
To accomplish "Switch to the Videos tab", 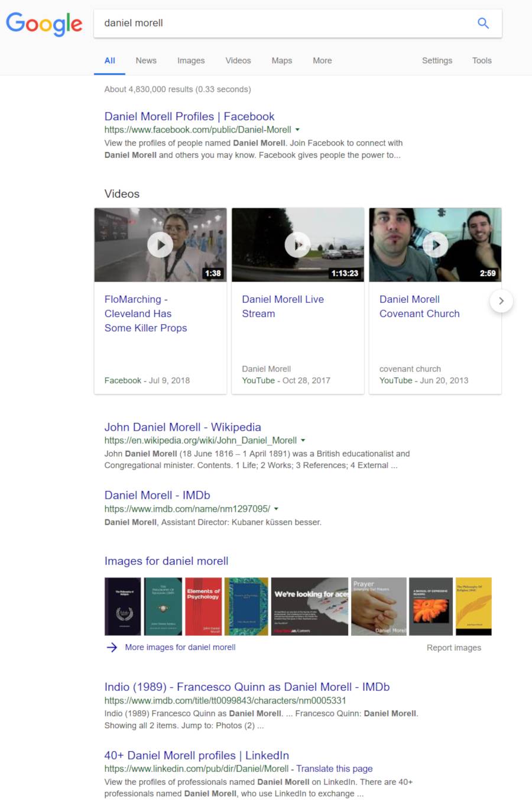I will pos(238,60).
